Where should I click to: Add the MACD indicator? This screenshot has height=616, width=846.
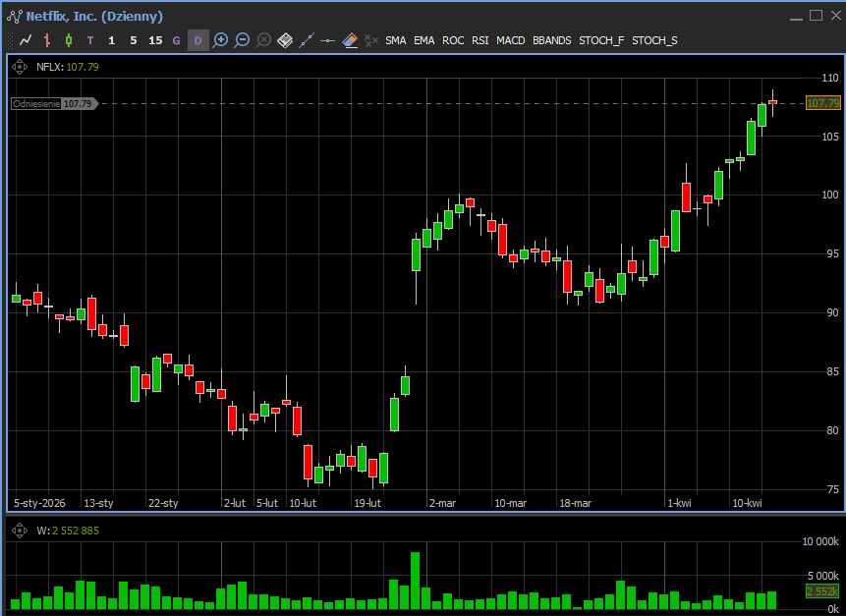pos(510,40)
